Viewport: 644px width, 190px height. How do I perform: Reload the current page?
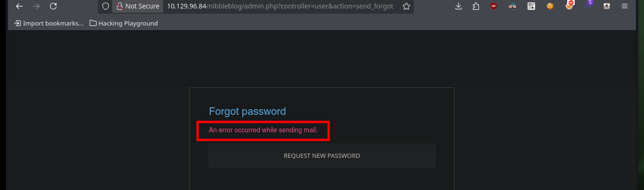click(53, 6)
